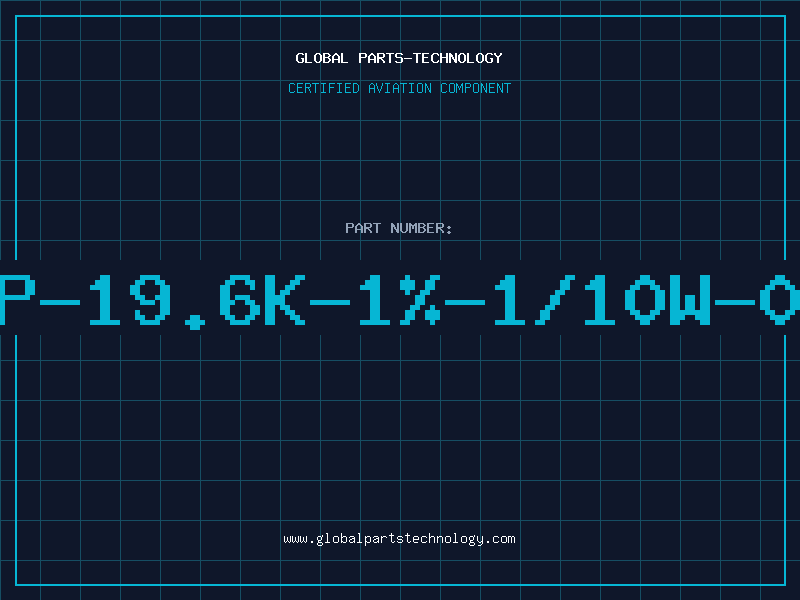
Task: Open the www.globalpartstechnology.com link
Action: point(399,539)
